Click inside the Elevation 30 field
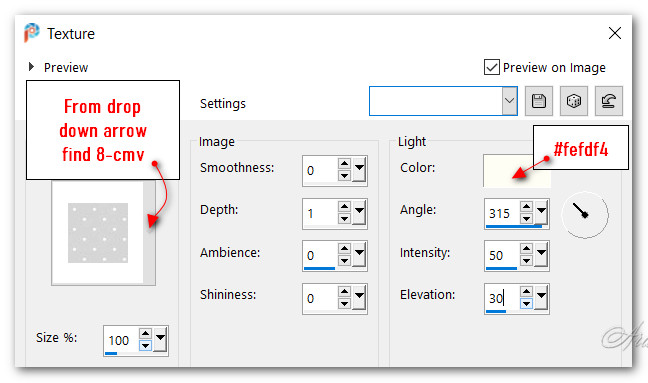Image resolution: width=648 pixels, height=383 pixels. (502, 298)
